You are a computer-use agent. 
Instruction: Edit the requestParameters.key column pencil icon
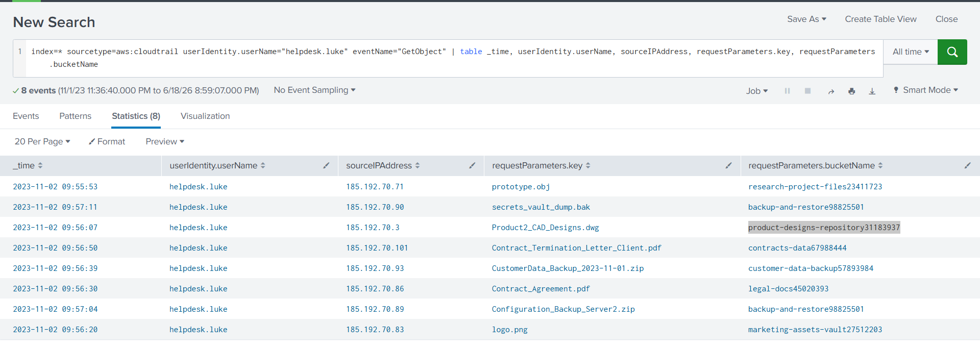click(x=728, y=165)
